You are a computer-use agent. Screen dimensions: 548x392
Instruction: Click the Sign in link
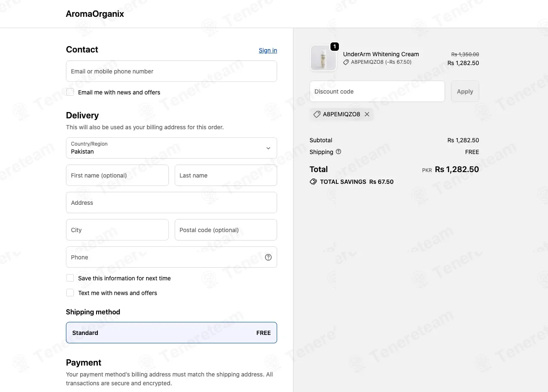coord(268,50)
